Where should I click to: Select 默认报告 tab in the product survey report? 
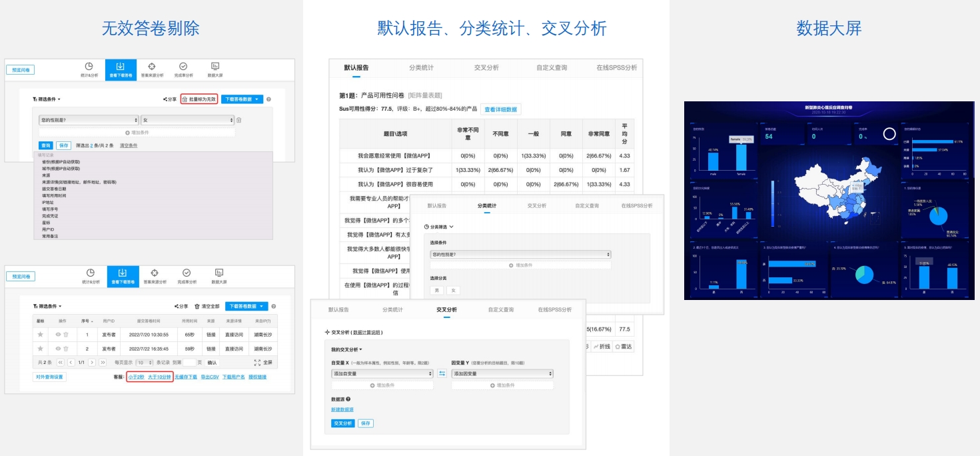pyautogui.click(x=356, y=68)
